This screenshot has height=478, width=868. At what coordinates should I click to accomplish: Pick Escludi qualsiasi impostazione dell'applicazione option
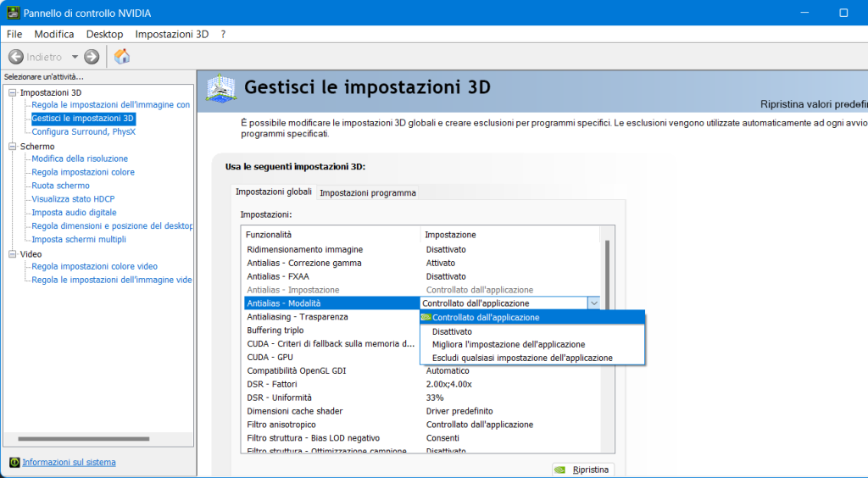coord(522,358)
